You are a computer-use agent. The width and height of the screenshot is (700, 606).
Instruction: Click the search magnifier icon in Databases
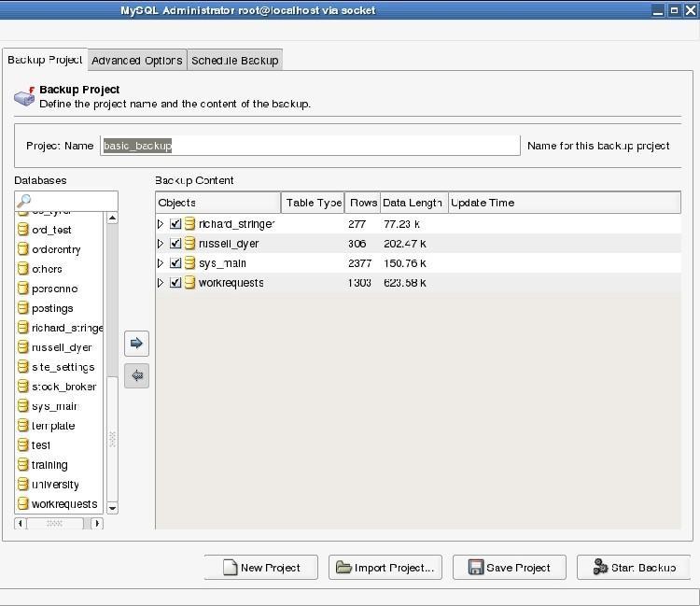pos(25,201)
